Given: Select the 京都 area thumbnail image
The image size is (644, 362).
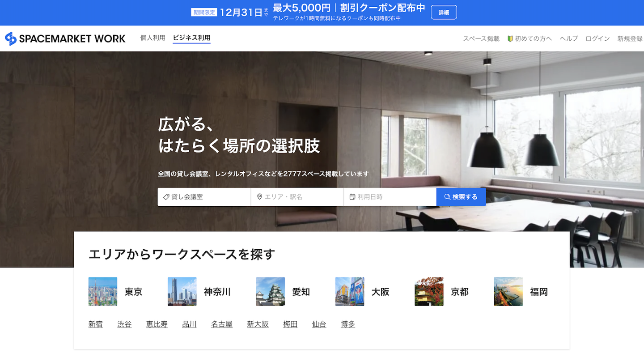Looking at the screenshot, I should (x=429, y=292).
